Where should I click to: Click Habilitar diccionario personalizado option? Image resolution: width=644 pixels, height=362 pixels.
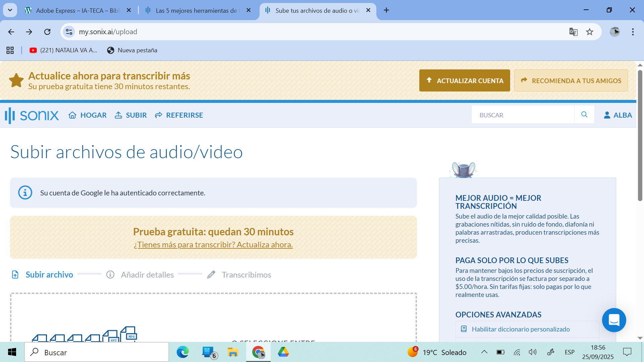[521, 329]
